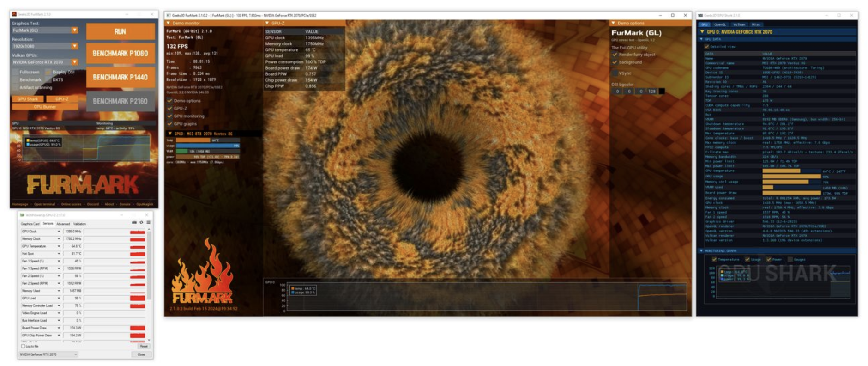Enable Artifact scanning checkbox

click(15, 87)
